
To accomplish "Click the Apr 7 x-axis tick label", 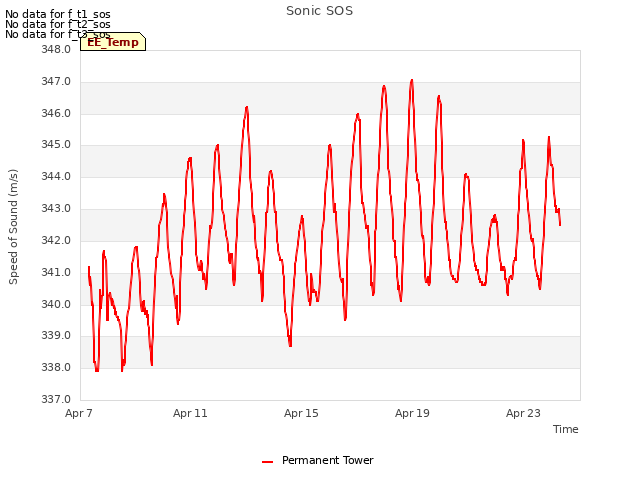I will pyautogui.click(x=79, y=413).
